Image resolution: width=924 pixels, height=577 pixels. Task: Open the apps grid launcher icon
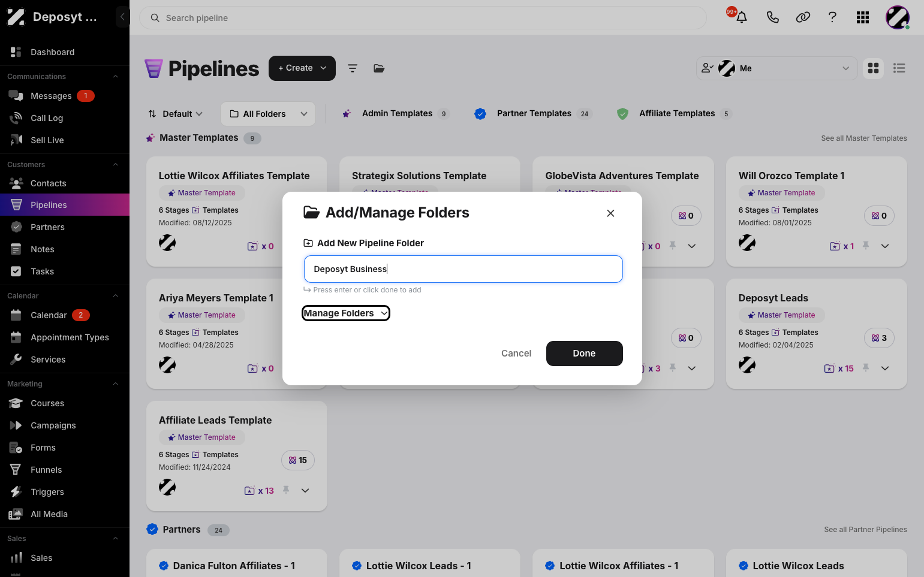tap(863, 17)
